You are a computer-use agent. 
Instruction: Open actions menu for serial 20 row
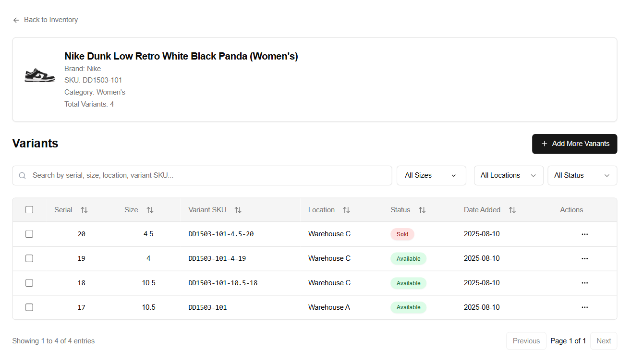(584, 234)
